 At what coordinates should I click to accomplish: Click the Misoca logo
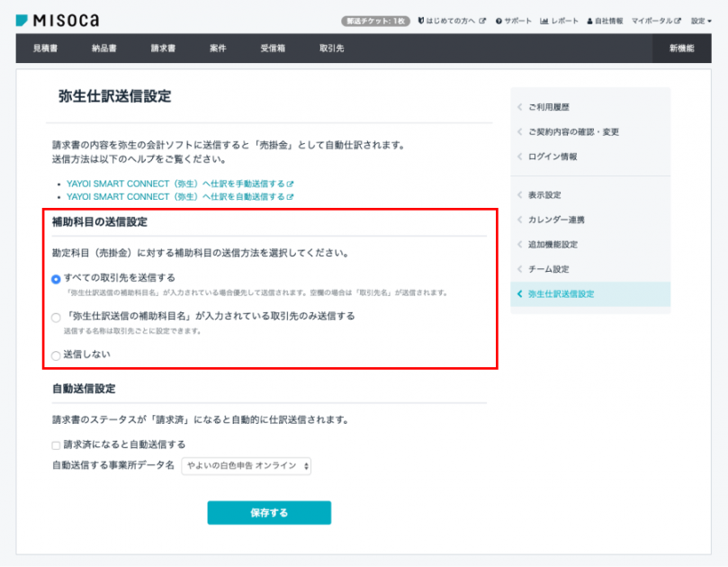pos(58,19)
